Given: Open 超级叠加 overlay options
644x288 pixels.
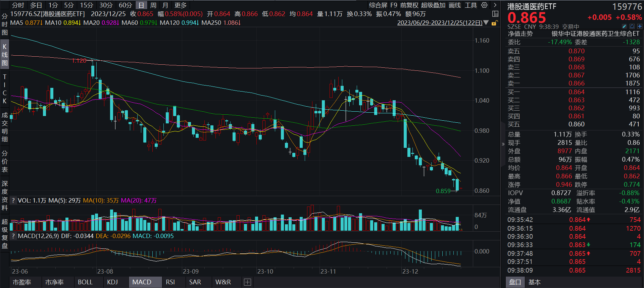Looking at the screenshot, I should pyautogui.click(x=433, y=5).
